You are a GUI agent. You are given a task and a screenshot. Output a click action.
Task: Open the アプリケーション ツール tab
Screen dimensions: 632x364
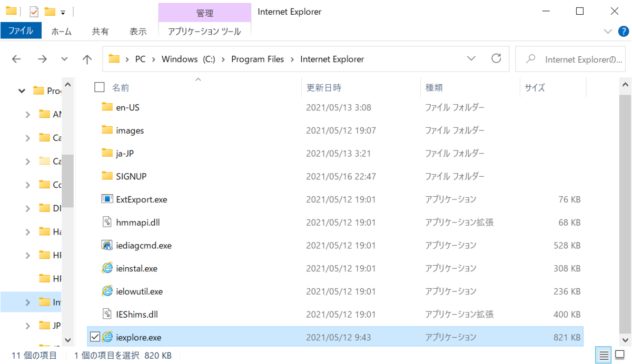point(204,32)
